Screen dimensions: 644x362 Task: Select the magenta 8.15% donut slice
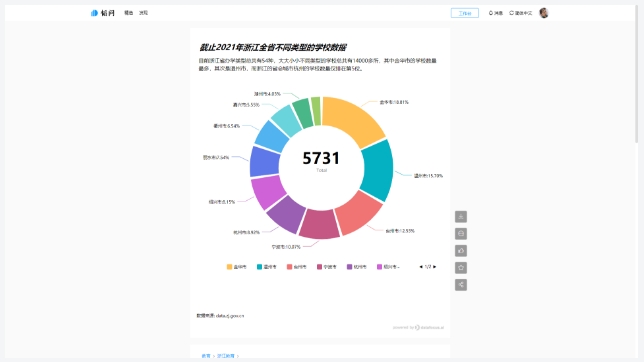[x=268, y=192]
